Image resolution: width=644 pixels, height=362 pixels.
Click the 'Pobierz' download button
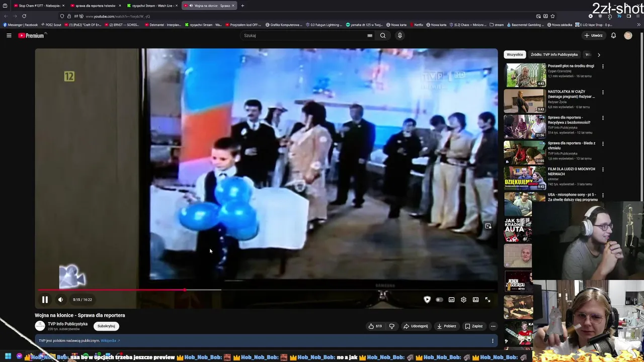point(446,326)
